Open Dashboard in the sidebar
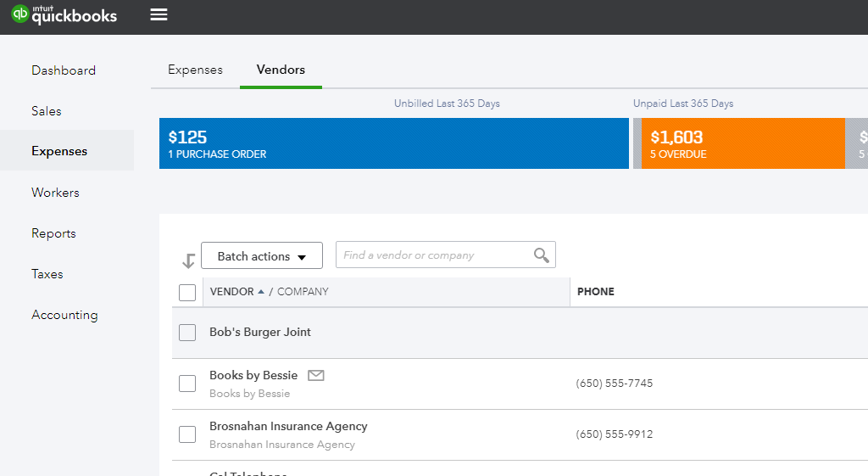 [64, 70]
